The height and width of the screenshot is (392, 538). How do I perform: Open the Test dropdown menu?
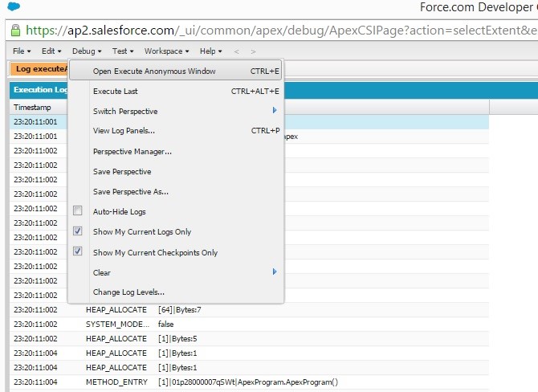[x=123, y=51]
